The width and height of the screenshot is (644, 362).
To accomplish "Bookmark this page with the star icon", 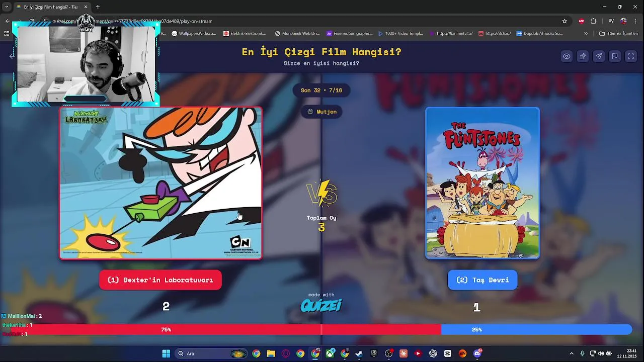I will click(x=565, y=21).
